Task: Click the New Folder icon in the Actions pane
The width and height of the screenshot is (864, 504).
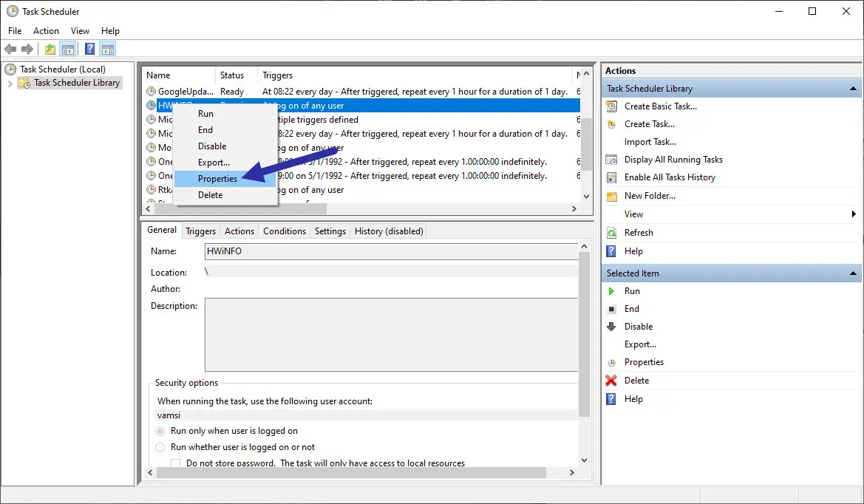Action: [x=612, y=196]
